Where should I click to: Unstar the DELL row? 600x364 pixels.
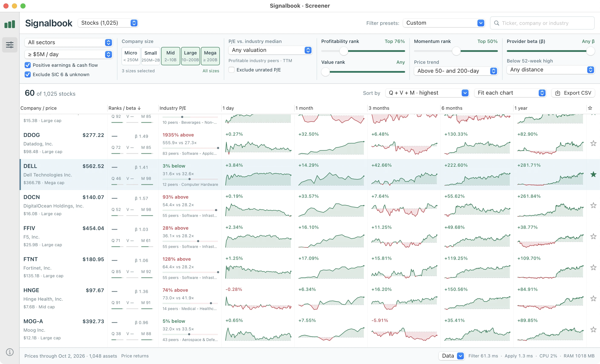coord(593,174)
